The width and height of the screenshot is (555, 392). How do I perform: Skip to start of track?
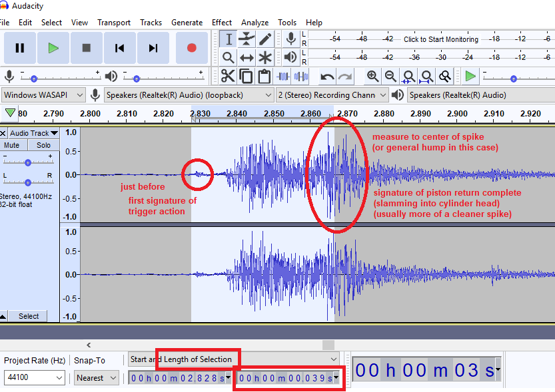[119, 48]
